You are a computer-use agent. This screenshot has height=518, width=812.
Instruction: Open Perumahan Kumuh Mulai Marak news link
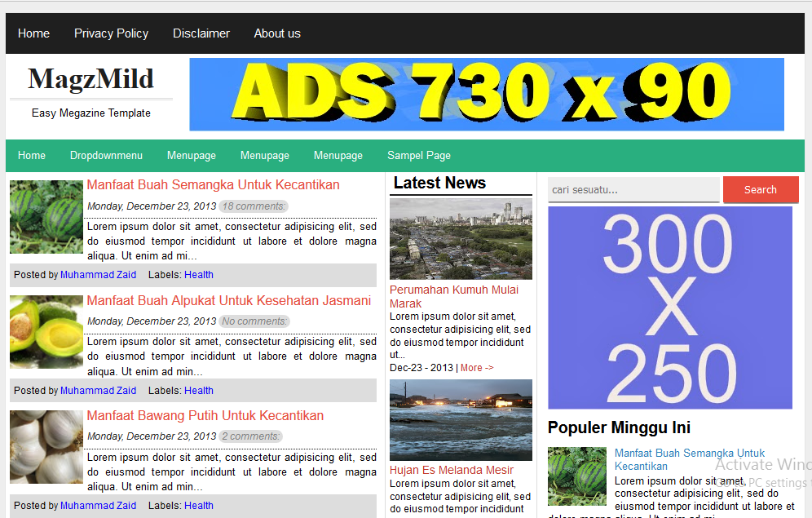point(454,296)
